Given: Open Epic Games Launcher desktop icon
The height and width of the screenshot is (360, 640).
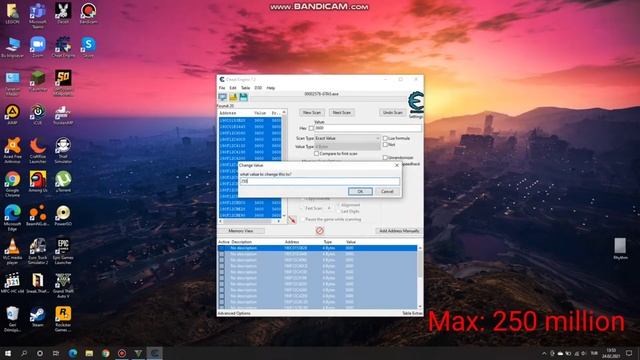Looking at the screenshot, I should coord(63,251).
